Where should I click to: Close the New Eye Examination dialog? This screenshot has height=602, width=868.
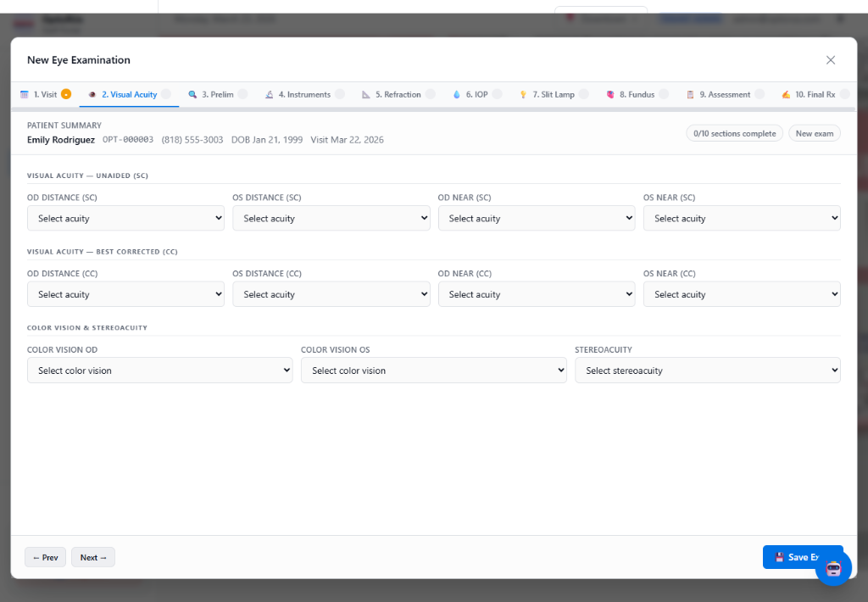click(x=830, y=60)
